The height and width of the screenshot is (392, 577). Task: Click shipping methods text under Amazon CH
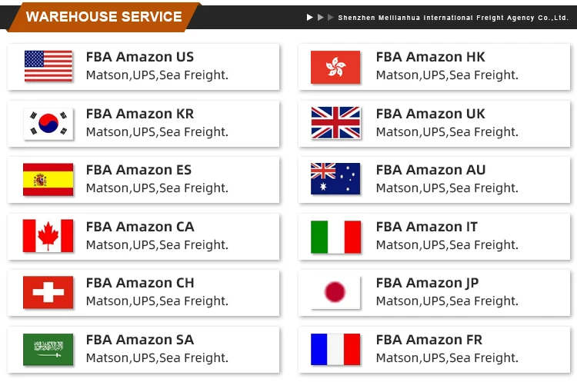pos(157,301)
